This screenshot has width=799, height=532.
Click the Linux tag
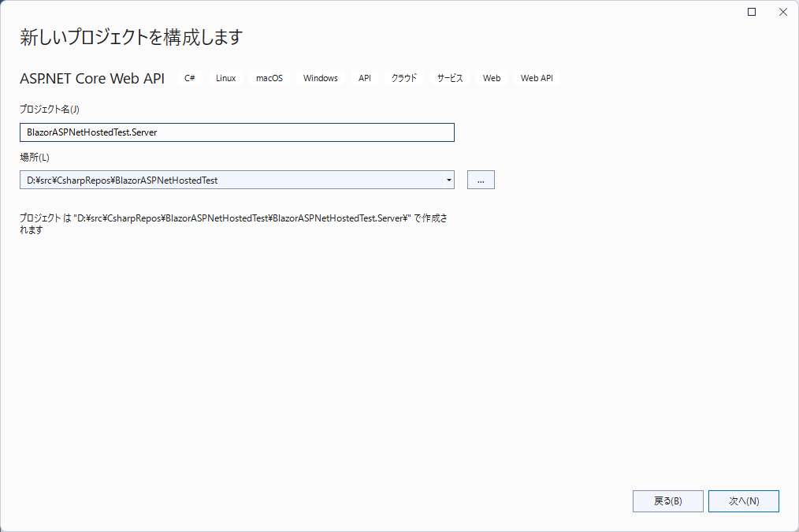tap(225, 78)
